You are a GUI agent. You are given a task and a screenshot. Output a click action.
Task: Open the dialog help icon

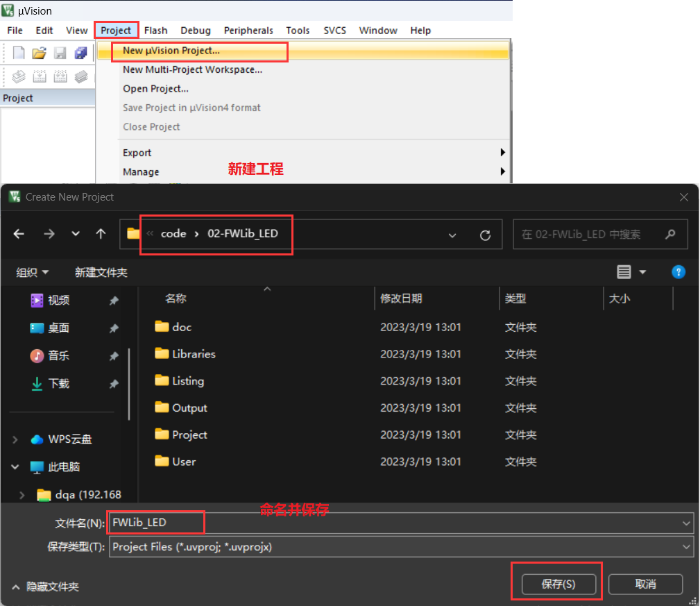[x=678, y=271]
